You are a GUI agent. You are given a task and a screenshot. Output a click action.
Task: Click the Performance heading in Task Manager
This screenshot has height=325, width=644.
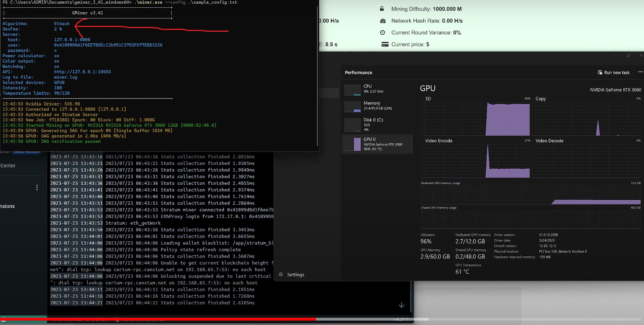point(358,72)
